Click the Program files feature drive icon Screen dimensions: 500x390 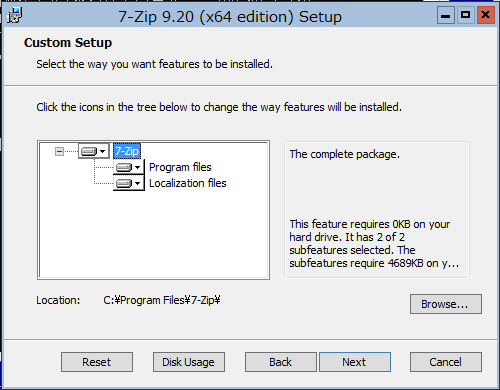[124, 167]
